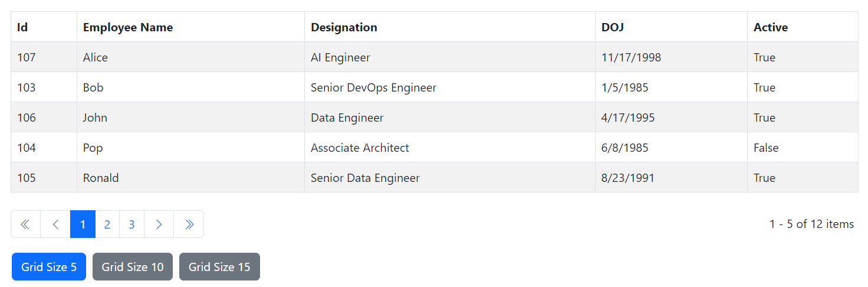Switch to Grid Size 15

(219, 267)
